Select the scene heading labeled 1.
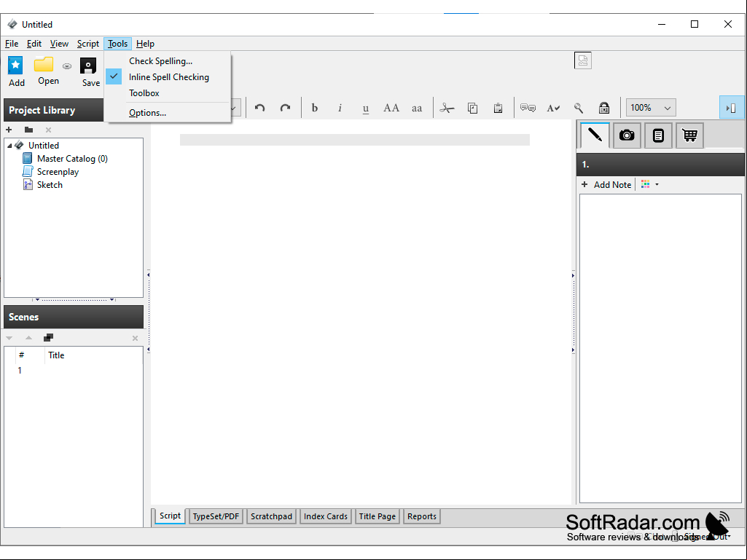The height and width of the screenshot is (560, 747). coord(660,165)
